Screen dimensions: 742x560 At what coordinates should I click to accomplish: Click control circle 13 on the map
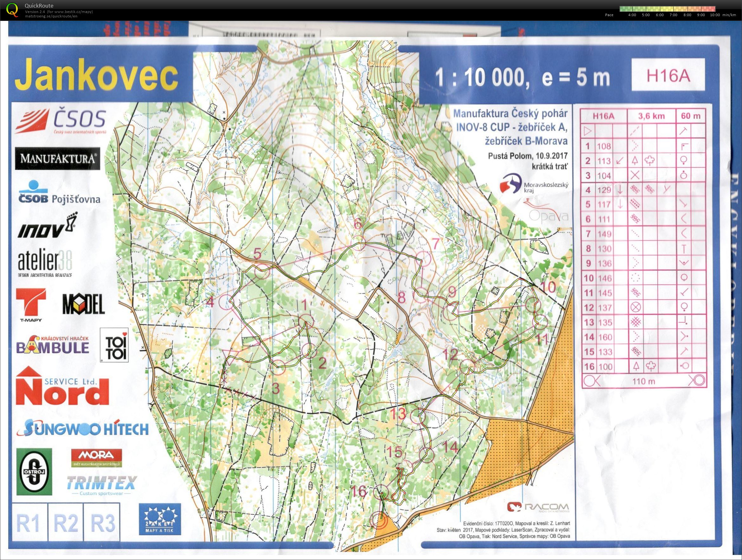[x=418, y=417]
